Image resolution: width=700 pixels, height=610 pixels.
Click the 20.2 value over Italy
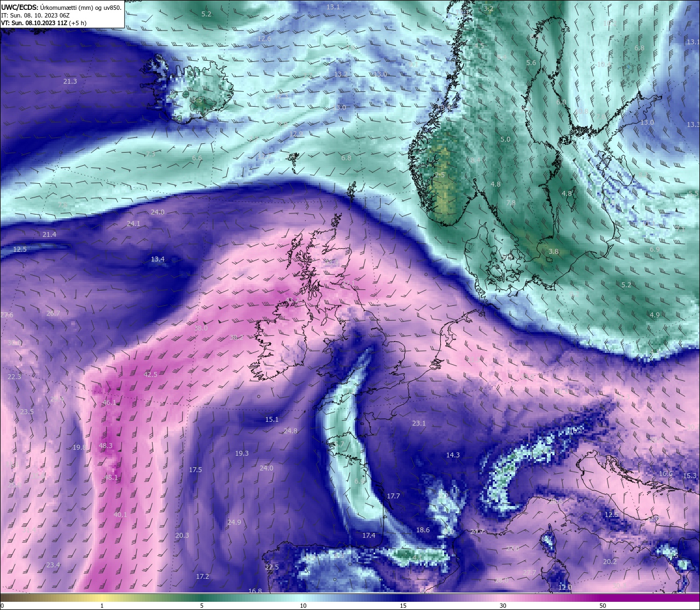[610, 562]
